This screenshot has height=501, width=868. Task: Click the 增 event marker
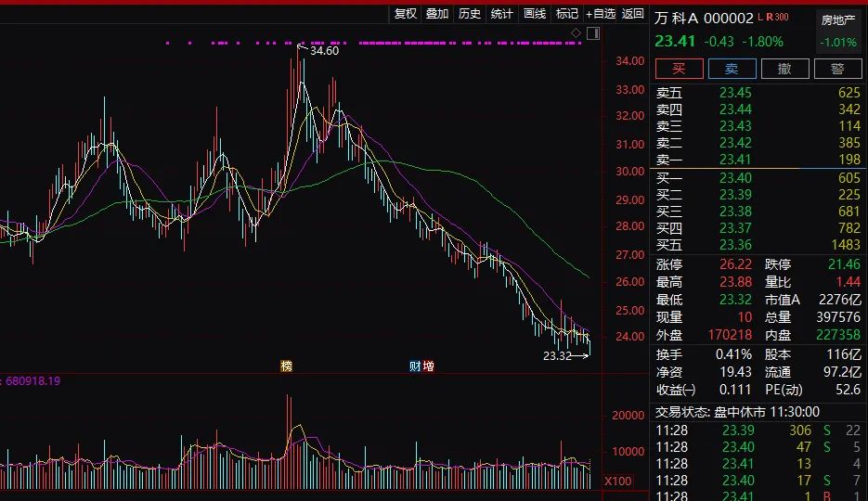(428, 366)
